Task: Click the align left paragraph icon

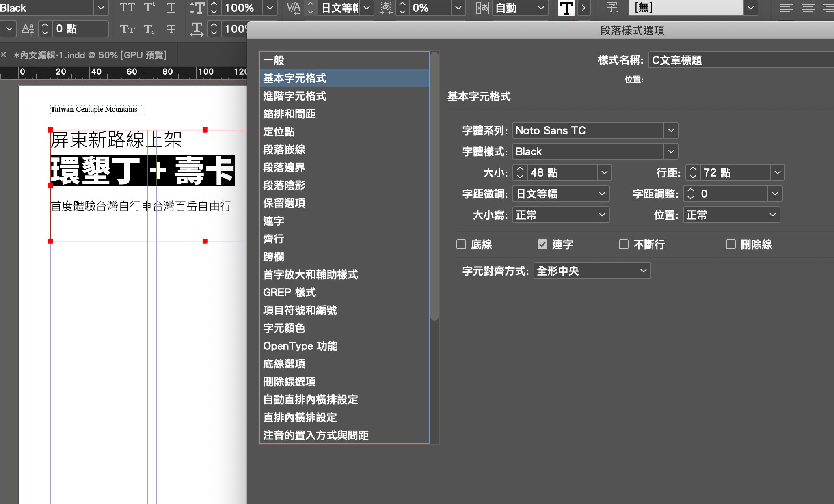Action: (786, 8)
